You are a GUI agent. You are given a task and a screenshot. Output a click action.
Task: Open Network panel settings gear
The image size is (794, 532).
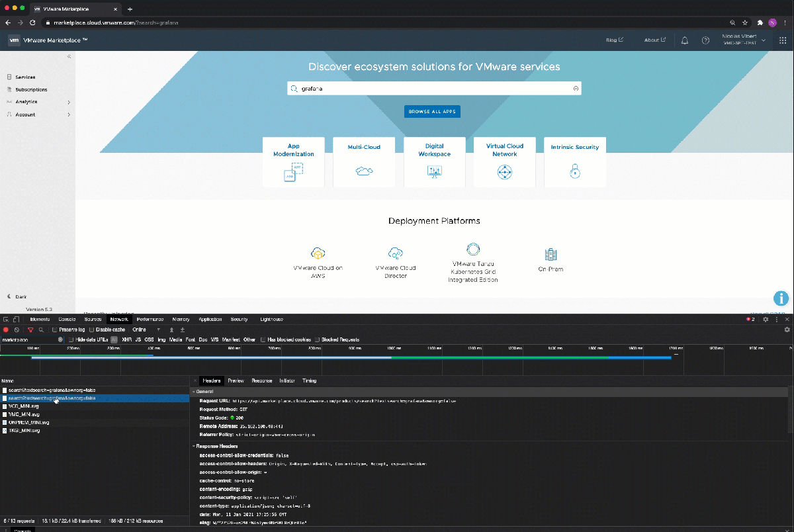tap(787, 330)
